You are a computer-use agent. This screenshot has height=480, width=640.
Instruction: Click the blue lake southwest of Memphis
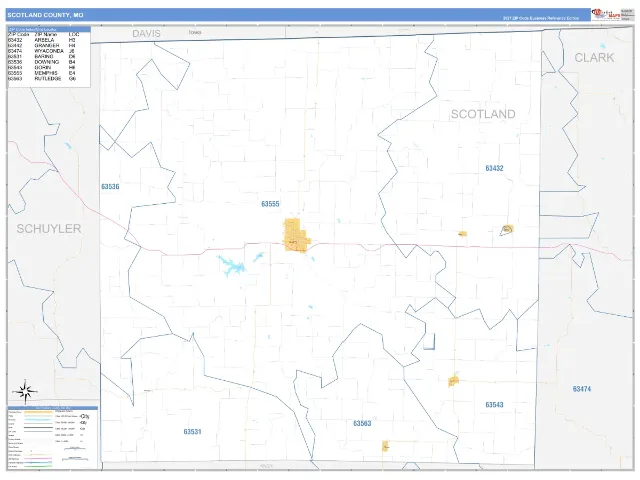click(x=232, y=266)
